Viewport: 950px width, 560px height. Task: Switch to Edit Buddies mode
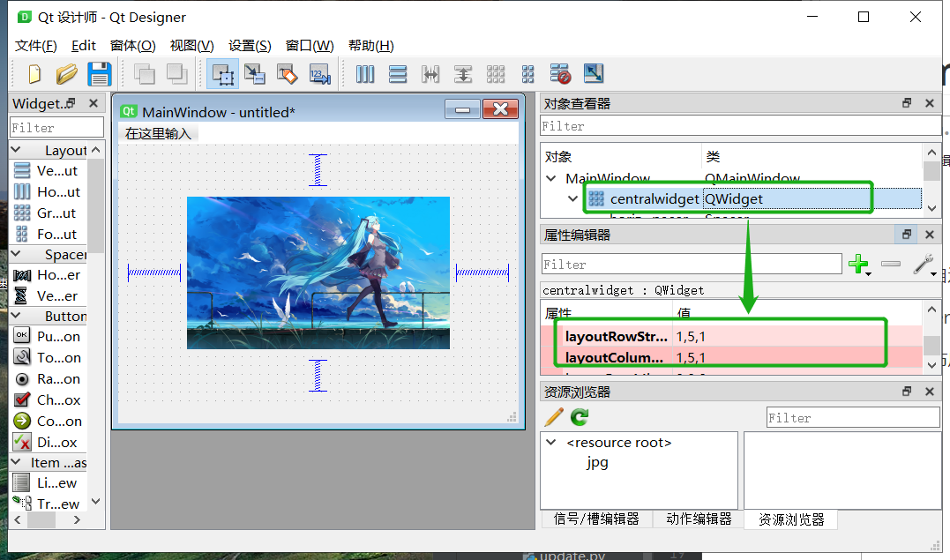pos(288,74)
